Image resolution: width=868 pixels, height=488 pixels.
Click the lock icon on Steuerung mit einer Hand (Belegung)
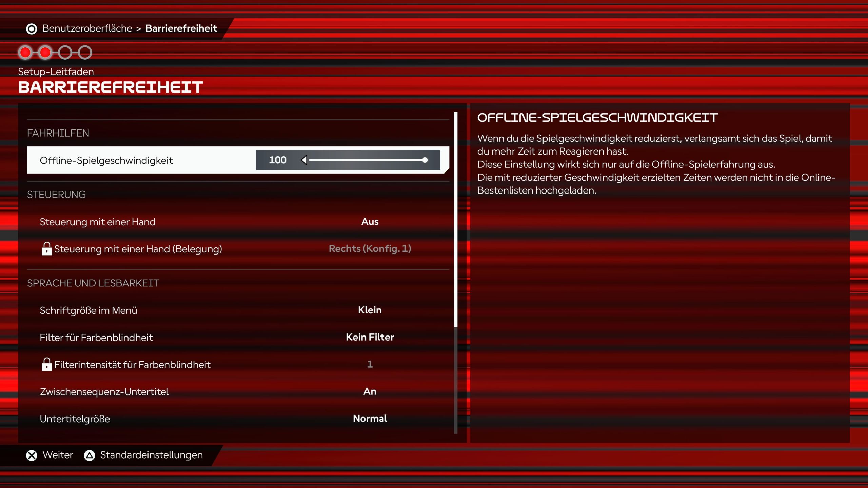(x=46, y=249)
